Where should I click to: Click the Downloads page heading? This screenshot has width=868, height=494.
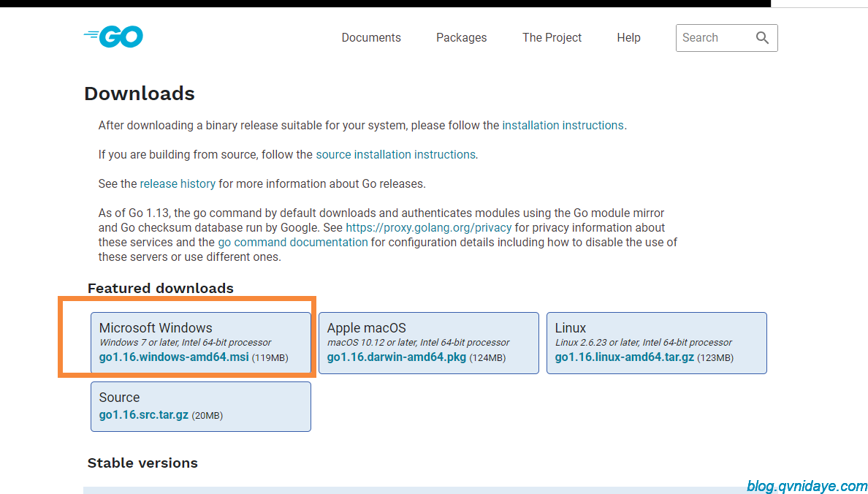[140, 94]
